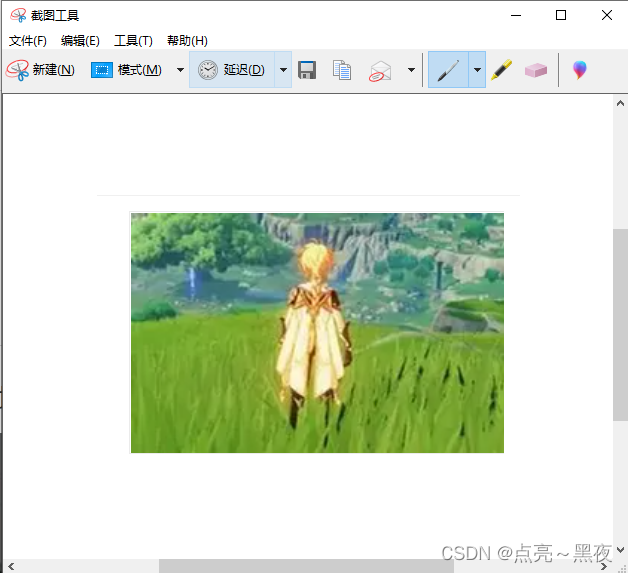
Task: Minimize the Snipping Tool window
Action: [x=516, y=15]
